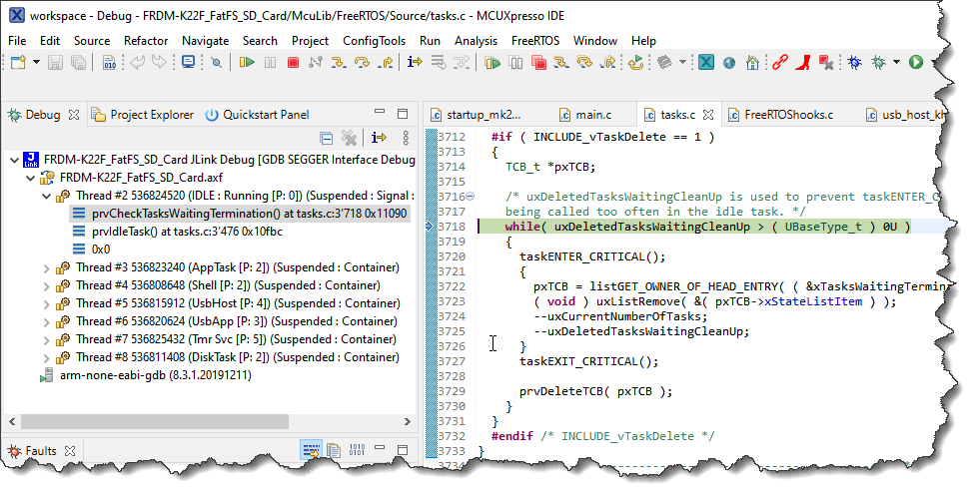The image size is (980, 498).
Task: Collapse all in the Debug view
Action: coord(326,138)
